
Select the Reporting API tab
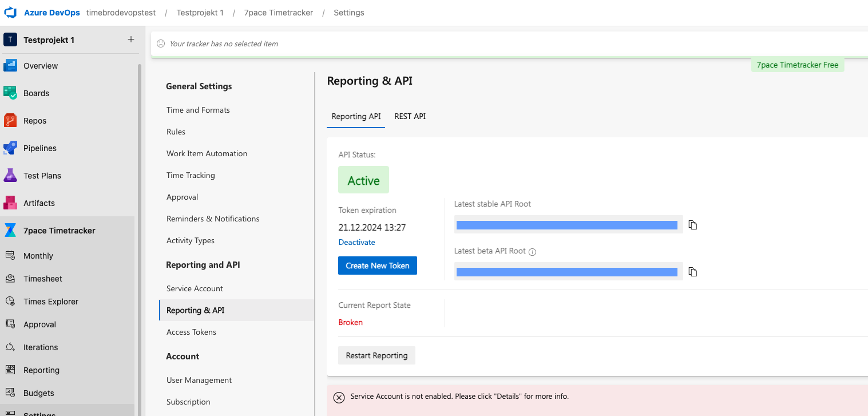[x=356, y=116]
